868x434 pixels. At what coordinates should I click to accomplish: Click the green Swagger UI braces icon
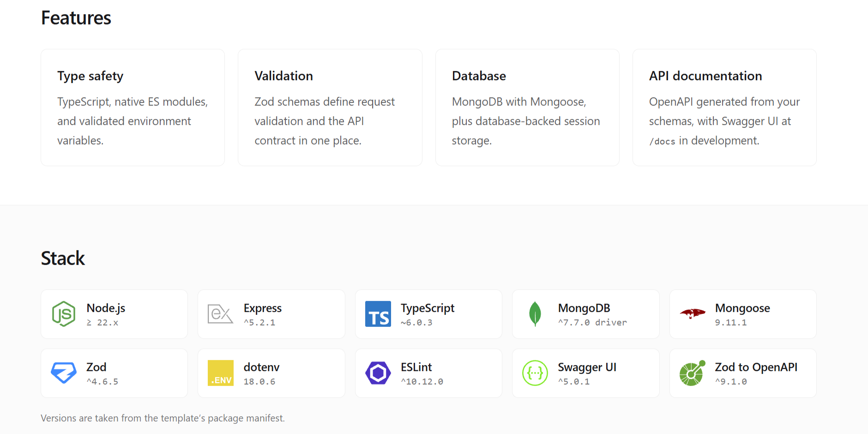pyautogui.click(x=535, y=373)
